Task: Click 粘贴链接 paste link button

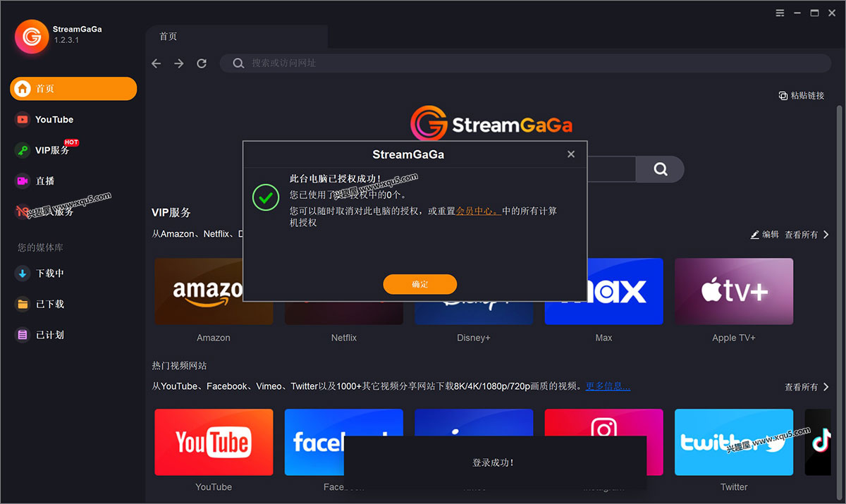Action: pos(802,96)
